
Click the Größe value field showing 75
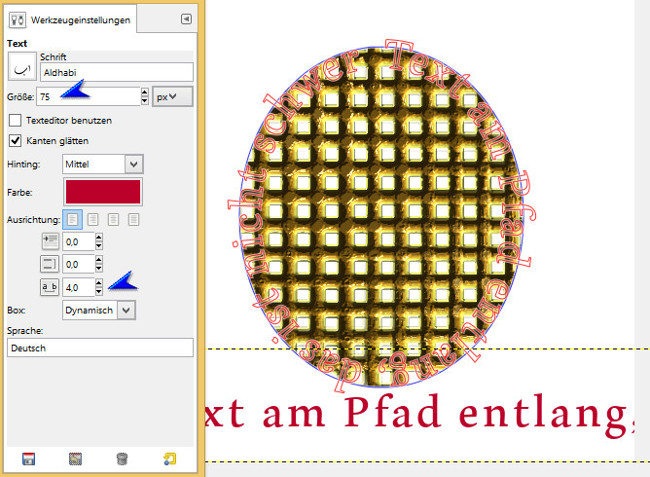(89, 97)
